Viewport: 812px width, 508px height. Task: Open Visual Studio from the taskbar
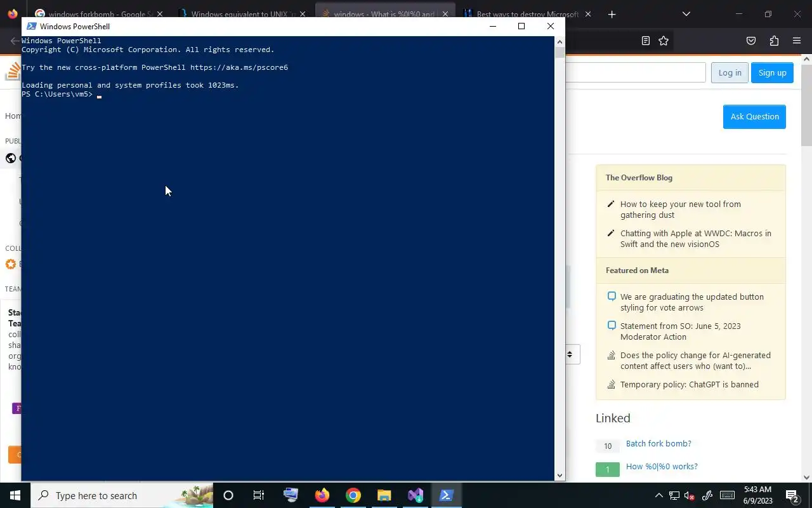click(x=416, y=495)
